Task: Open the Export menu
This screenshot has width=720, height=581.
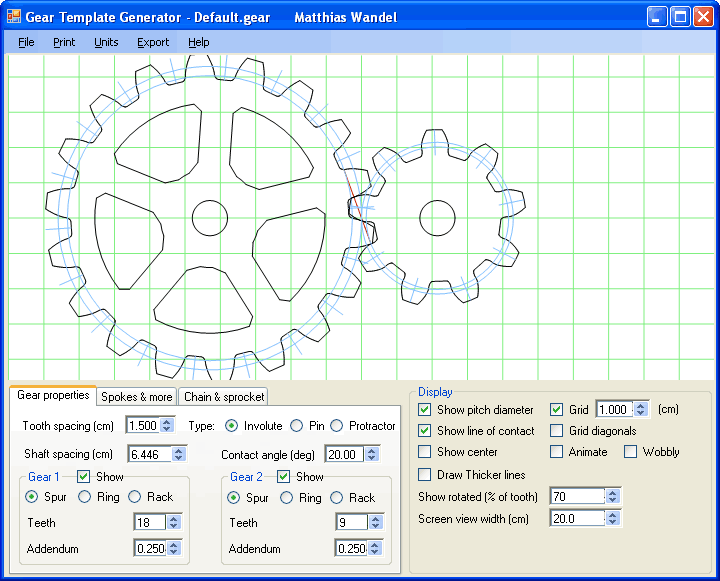Action: coord(153,42)
